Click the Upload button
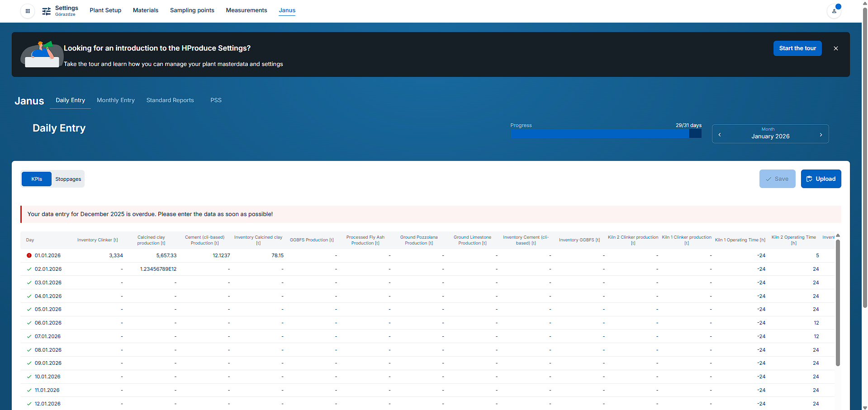 click(821, 179)
